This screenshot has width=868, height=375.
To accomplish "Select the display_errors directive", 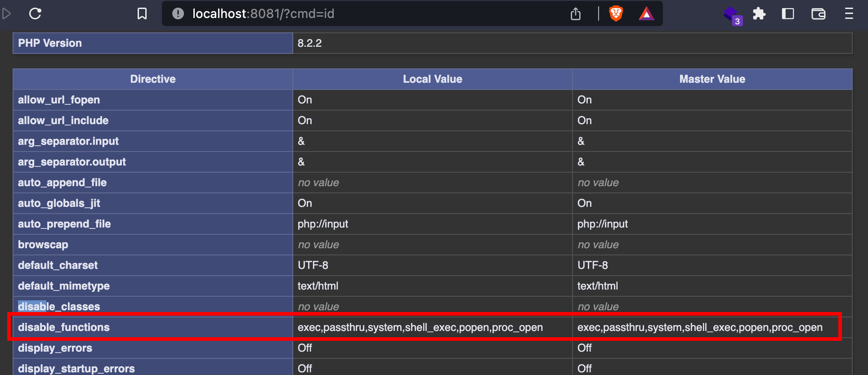I will point(55,348).
